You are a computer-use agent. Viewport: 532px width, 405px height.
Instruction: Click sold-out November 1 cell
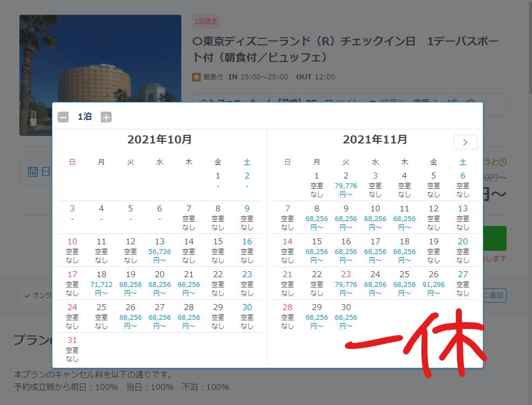coord(317,185)
